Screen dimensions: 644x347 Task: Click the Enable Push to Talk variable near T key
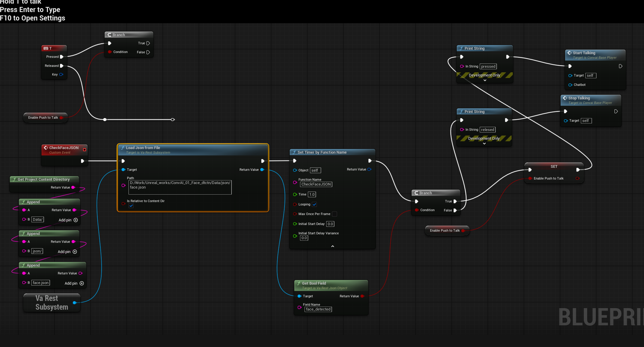(43, 118)
